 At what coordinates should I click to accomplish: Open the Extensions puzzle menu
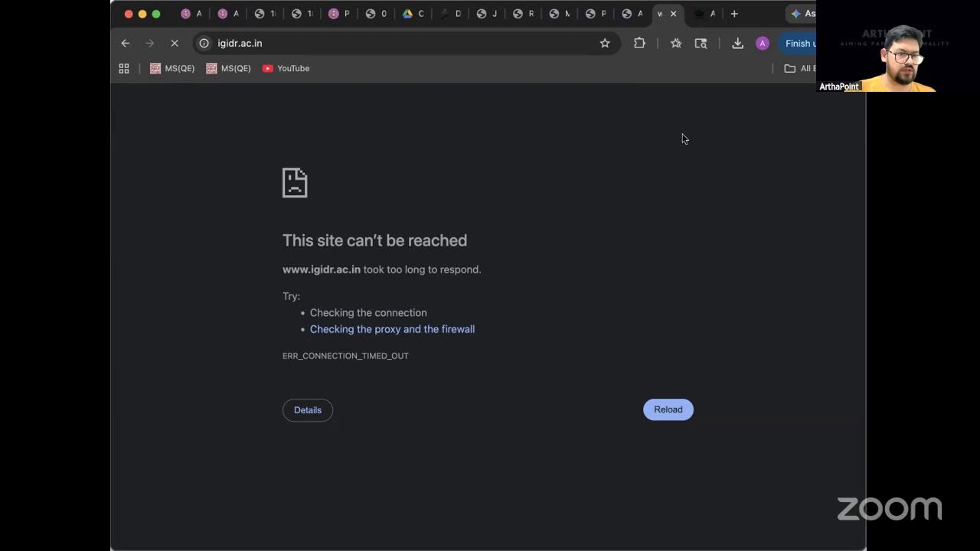pos(639,44)
